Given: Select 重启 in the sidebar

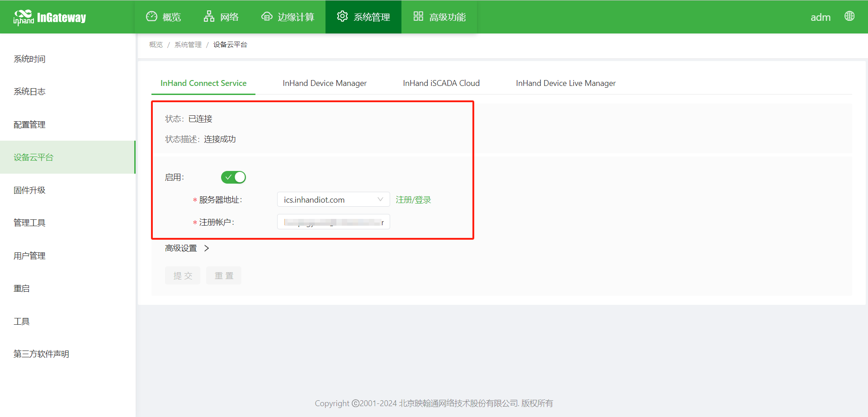Looking at the screenshot, I should point(68,288).
